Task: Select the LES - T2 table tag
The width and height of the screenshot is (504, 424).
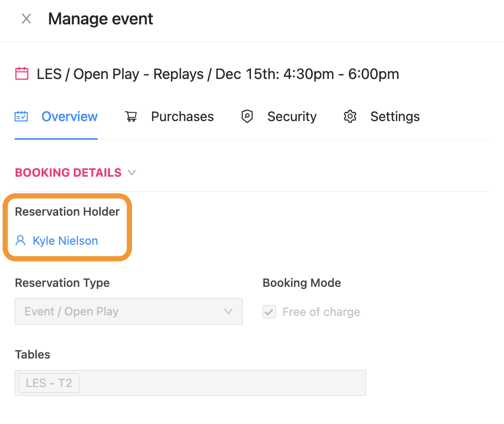Action: [x=49, y=383]
